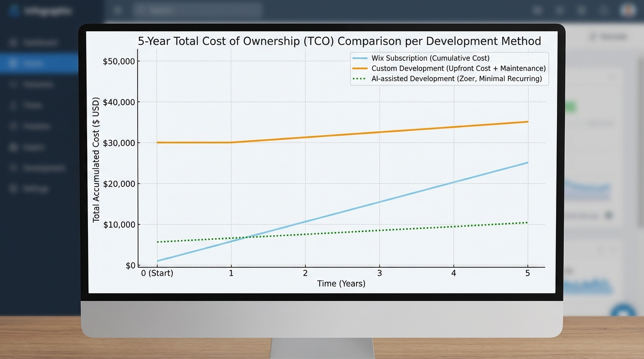Click the icon button beside the search field
Viewport: 644px width, 359px height.
pos(117,10)
